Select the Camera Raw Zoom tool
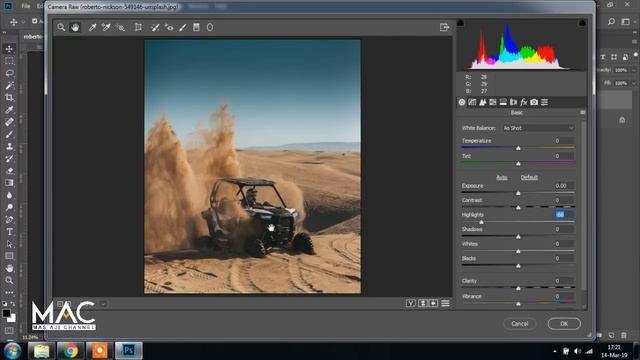The height and width of the screenshot is (360, 640). (x=61, y=27)
